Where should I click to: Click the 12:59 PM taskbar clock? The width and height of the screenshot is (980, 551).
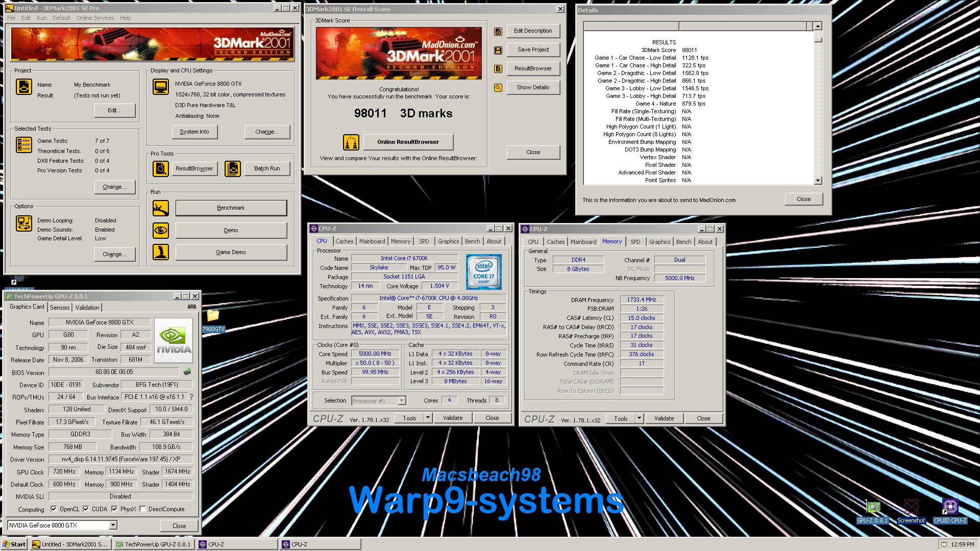click(963, 544)
